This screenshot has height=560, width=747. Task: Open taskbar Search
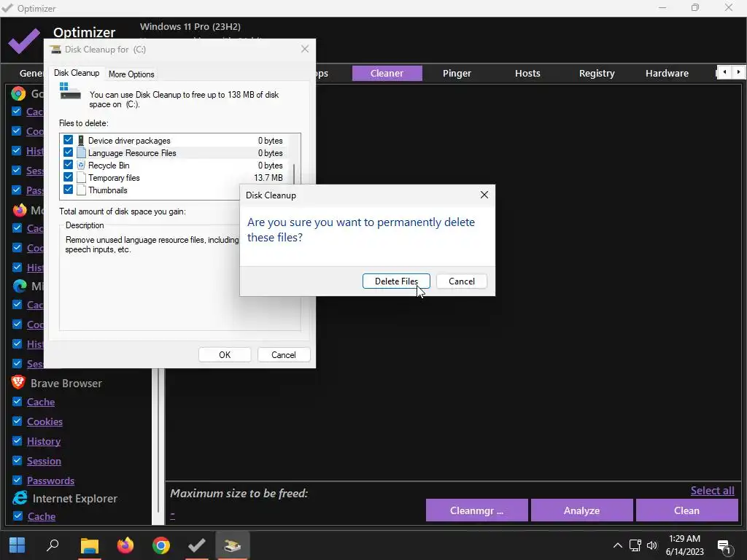coord(53,545)
